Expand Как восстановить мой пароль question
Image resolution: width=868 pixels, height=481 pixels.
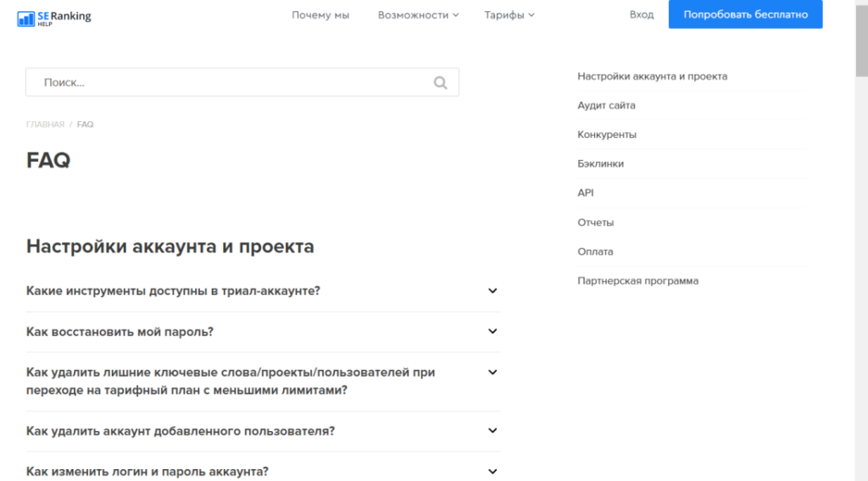tap(263, 332)
